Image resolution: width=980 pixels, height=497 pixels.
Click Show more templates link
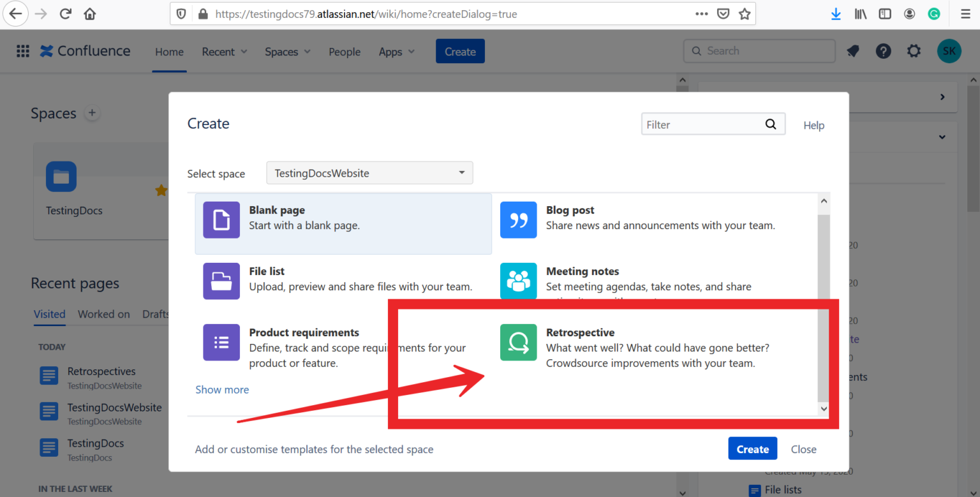point(222,390)
